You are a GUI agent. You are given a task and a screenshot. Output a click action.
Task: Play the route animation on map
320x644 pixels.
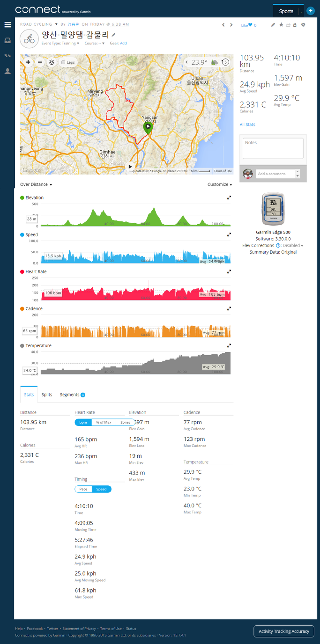[x=130, y=166]
